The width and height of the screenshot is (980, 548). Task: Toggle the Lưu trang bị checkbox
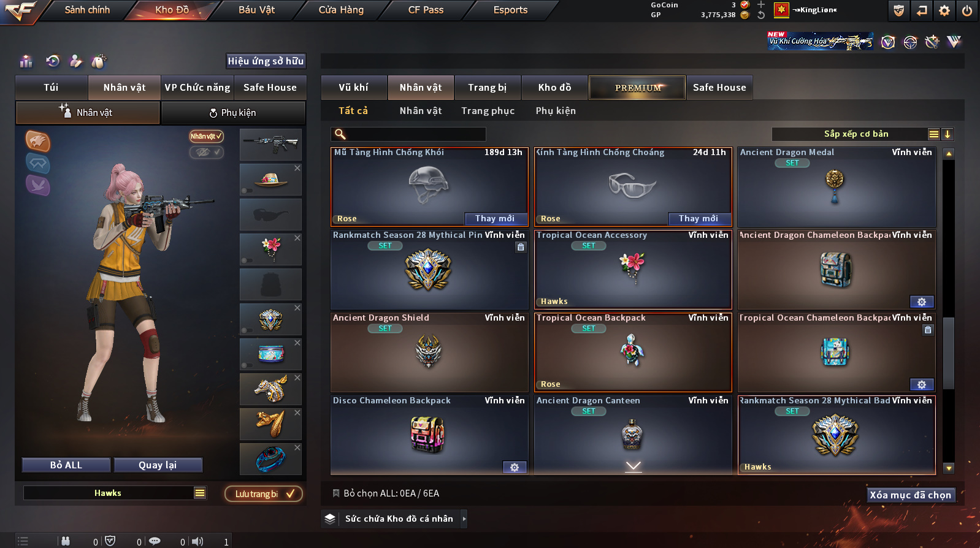point(264,494)
